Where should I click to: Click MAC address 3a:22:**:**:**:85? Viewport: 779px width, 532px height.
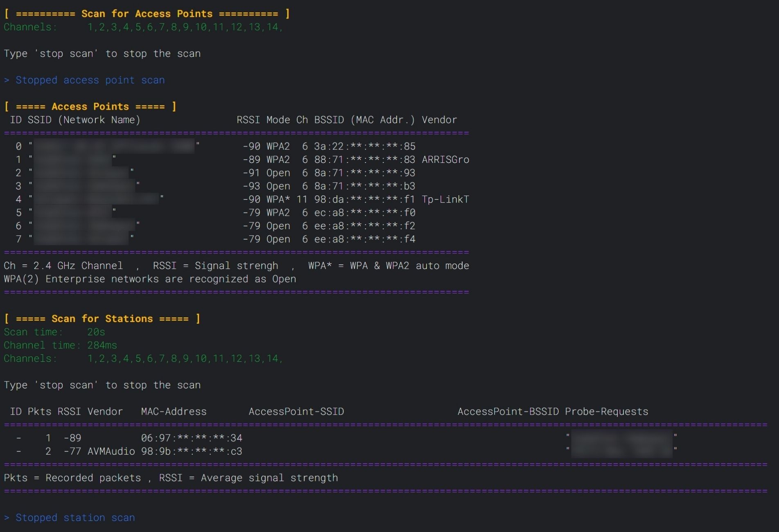[365, 146]
